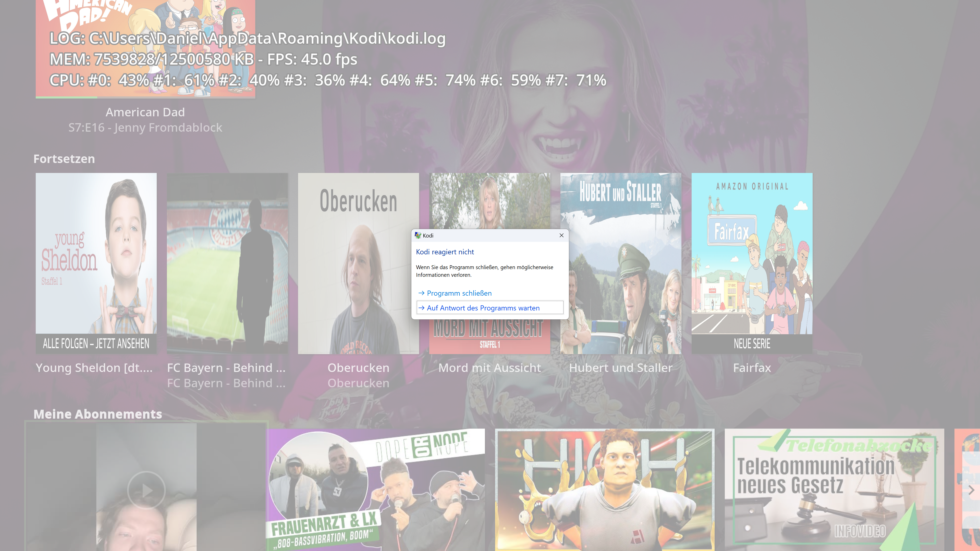The width and height of the screenshot is (980, 551).
Task: Open the American Dad thumbnail
Action: 145,49
